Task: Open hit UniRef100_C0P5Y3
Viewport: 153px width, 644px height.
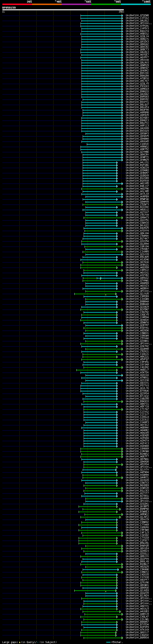Action: pos(137,28)
